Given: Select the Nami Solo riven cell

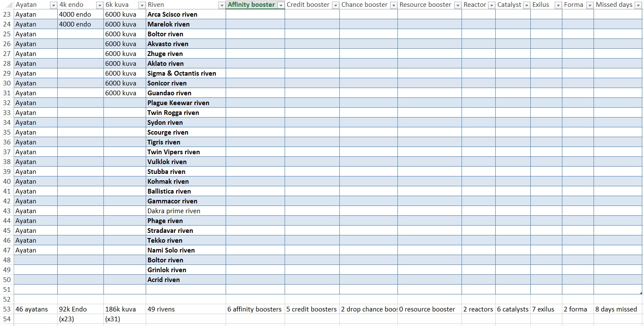Looking at the screenshot, I should 186,250.
